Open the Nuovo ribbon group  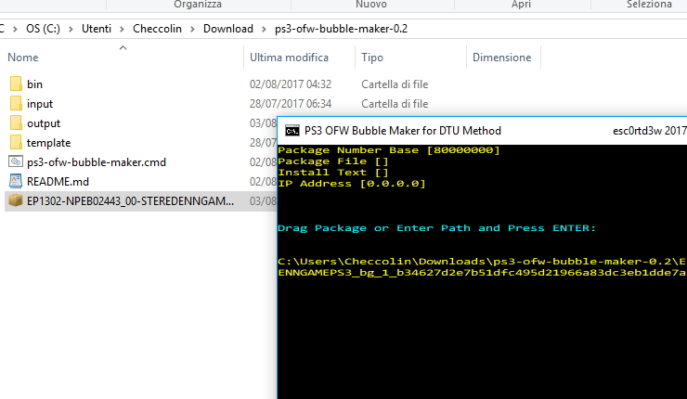[x=371, y=4]
